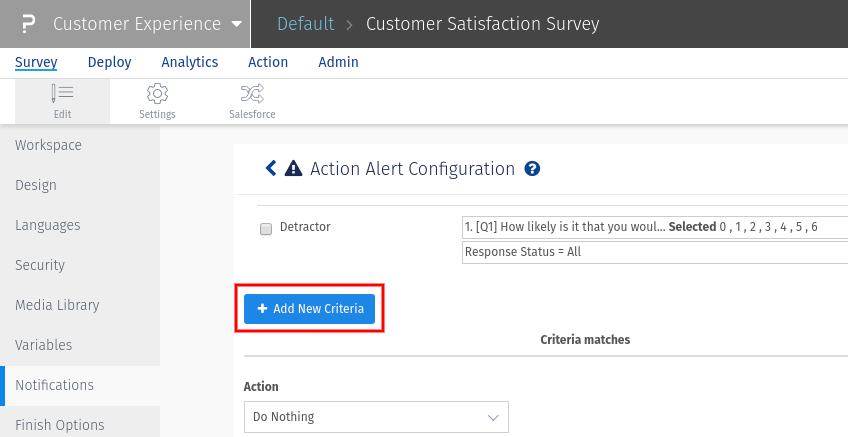
Task: Go to the Action tab
Action: click(268, 62)
